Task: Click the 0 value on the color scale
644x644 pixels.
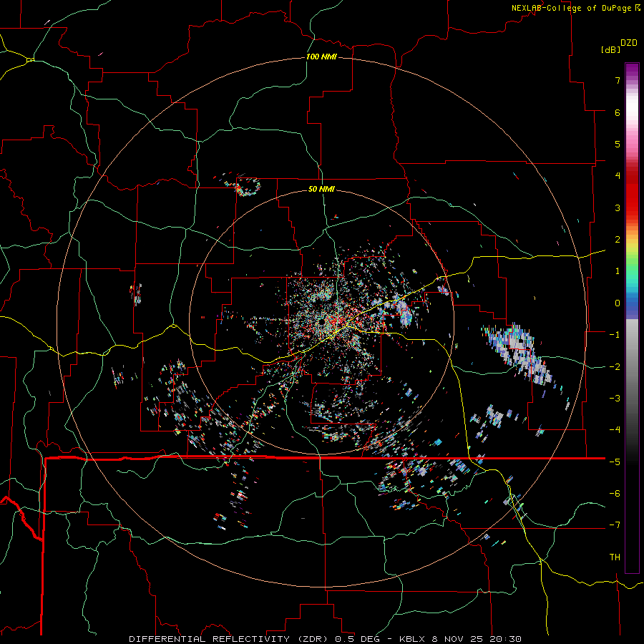Action: [618, 303]
